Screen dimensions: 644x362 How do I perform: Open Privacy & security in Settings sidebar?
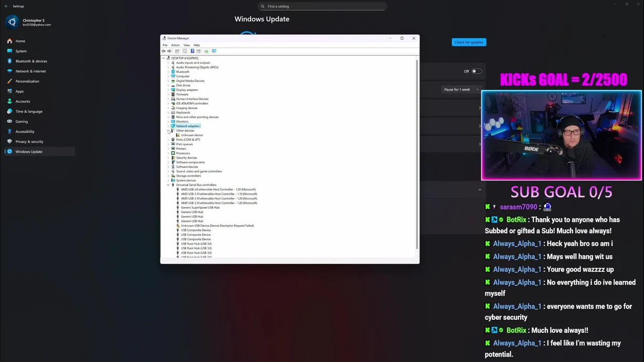pyautogui.click(x=40, y=142)
